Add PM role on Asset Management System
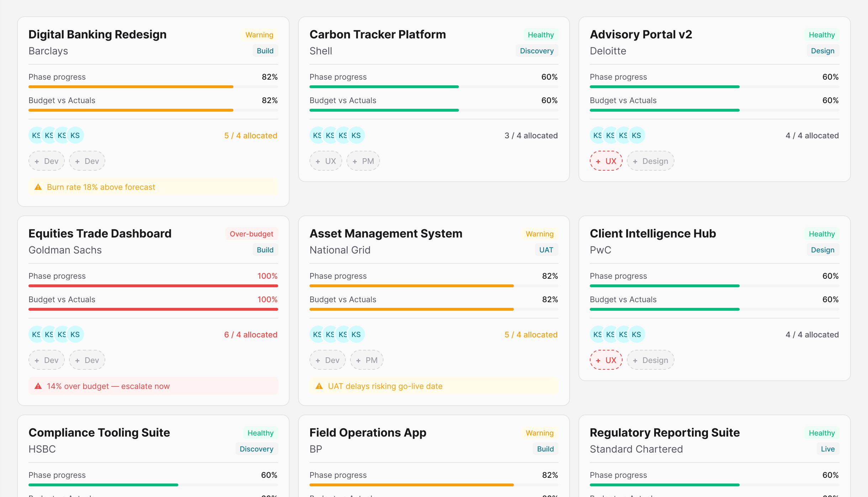 367,360
